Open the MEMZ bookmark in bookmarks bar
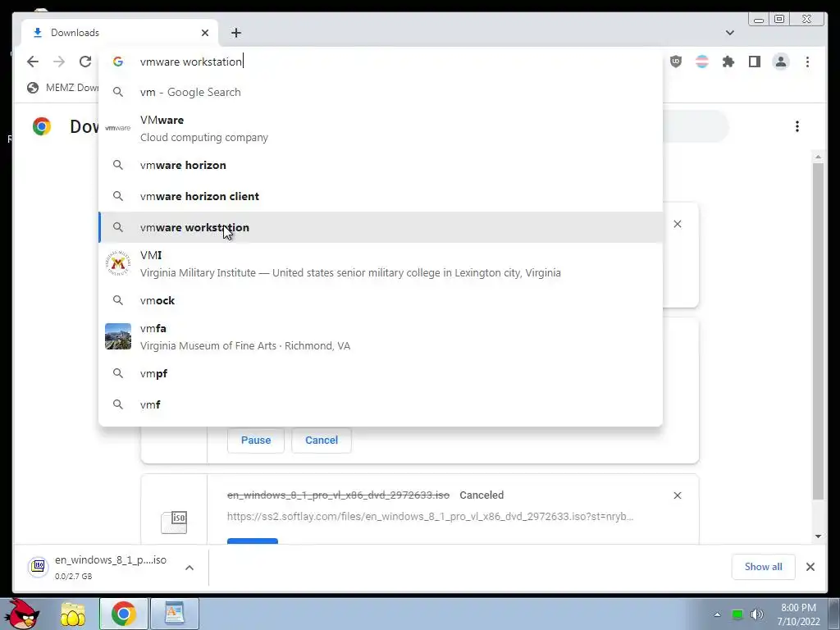840x630 pixels. (x=62, y=87)
